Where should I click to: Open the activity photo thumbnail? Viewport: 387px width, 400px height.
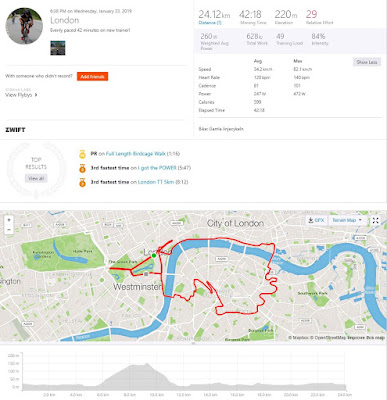click(x=58, y=48)
